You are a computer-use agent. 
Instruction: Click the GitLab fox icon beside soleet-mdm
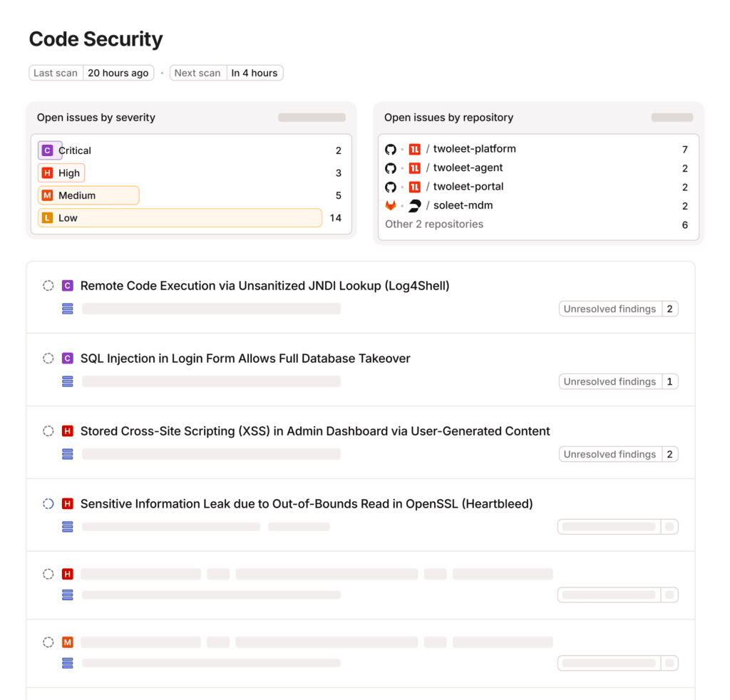pyautogui.click(x=391, y=206)
